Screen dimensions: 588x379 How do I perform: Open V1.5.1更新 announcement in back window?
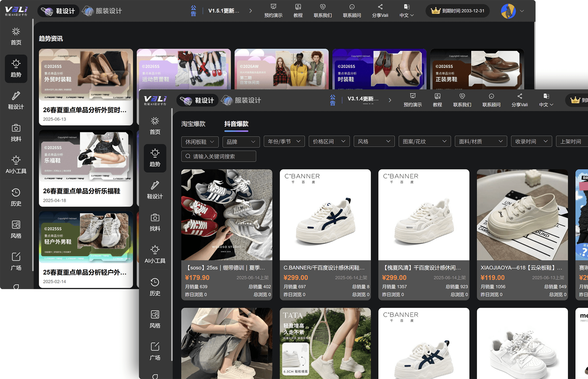[224, 11]
